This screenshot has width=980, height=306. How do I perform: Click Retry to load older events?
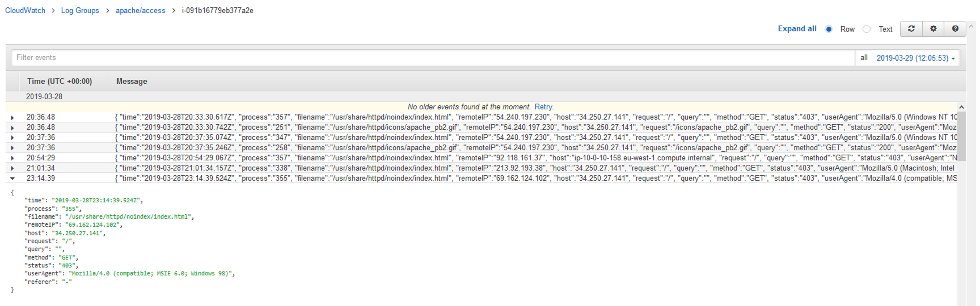tap(544, 107)
